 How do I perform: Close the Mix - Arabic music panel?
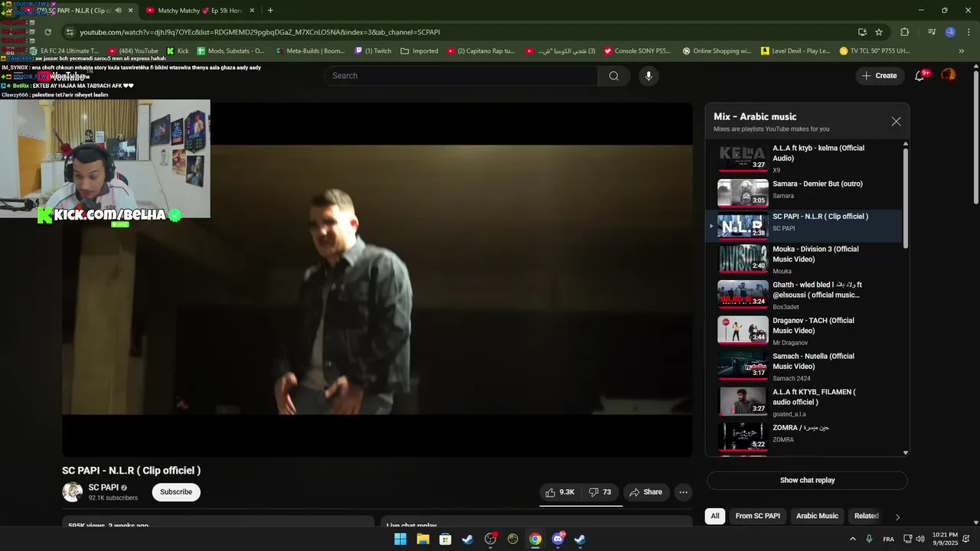[896, 122]
